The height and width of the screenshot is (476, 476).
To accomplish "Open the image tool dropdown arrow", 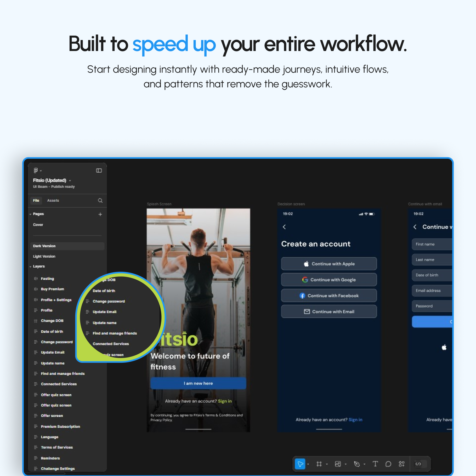I will tap(346, 464).
